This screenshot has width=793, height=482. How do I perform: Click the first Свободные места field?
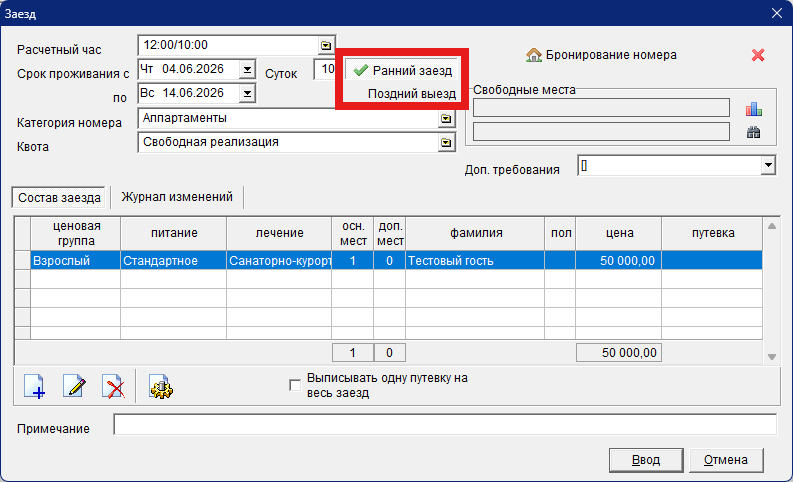(x=601, y=108)
